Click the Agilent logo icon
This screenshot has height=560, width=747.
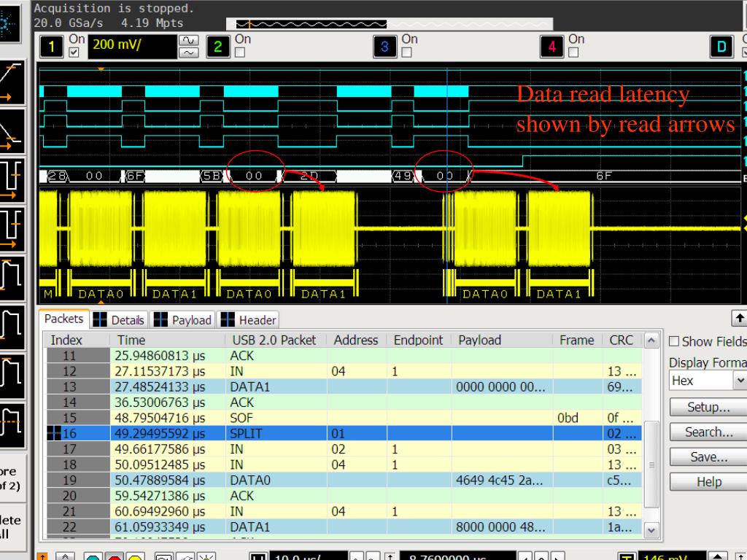(9, 23)
